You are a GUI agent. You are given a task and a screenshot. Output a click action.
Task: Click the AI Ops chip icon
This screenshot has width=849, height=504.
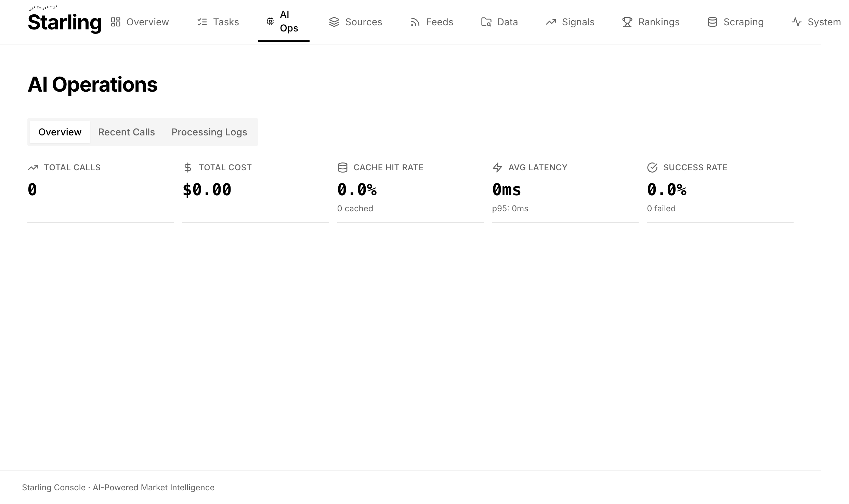(270, 21)
